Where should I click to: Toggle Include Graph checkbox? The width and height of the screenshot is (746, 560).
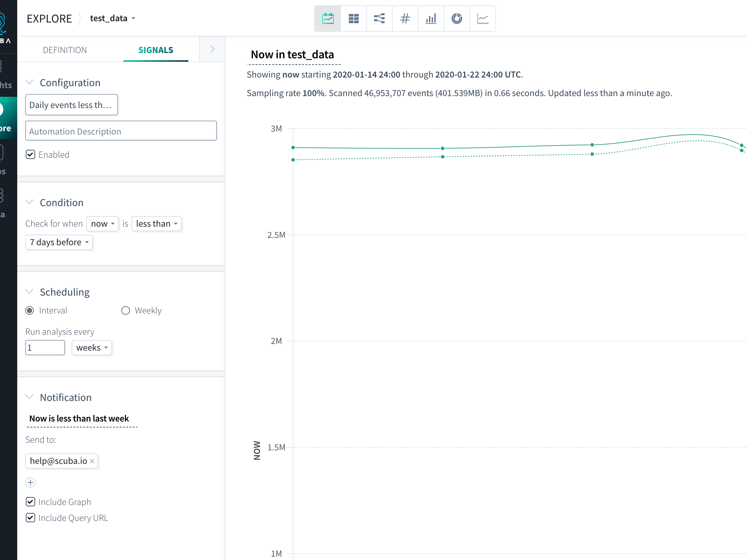[x=31, y=502]
